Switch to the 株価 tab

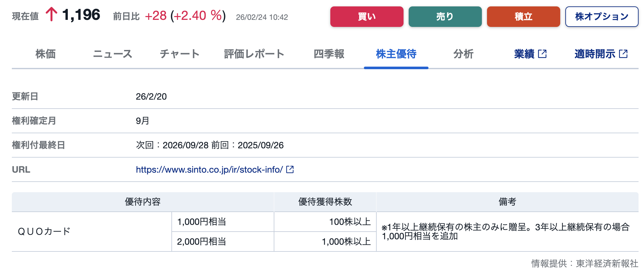pos(45,54)
